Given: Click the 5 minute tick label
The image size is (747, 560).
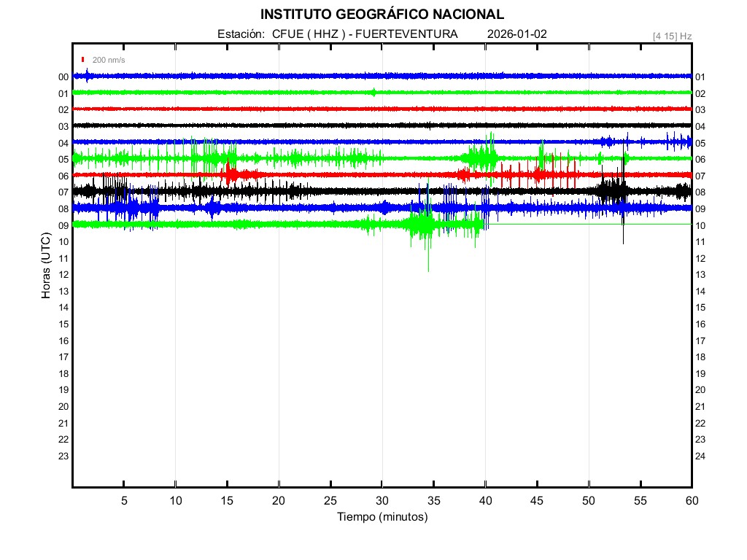Looking at the screenshot, I should [124, 500].
